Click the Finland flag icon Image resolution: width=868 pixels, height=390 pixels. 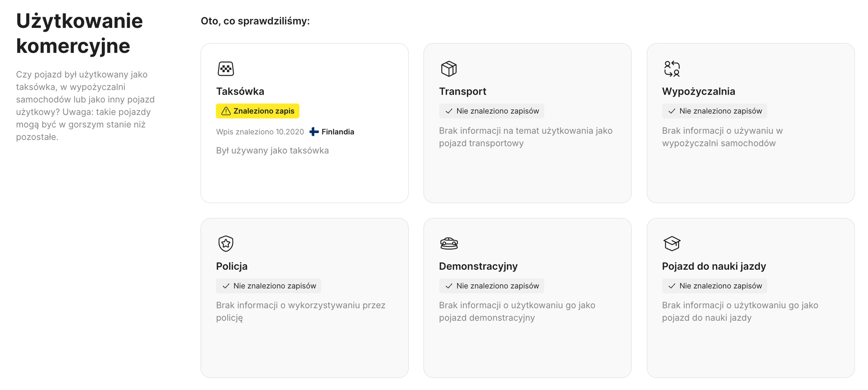tap(314, 132)
